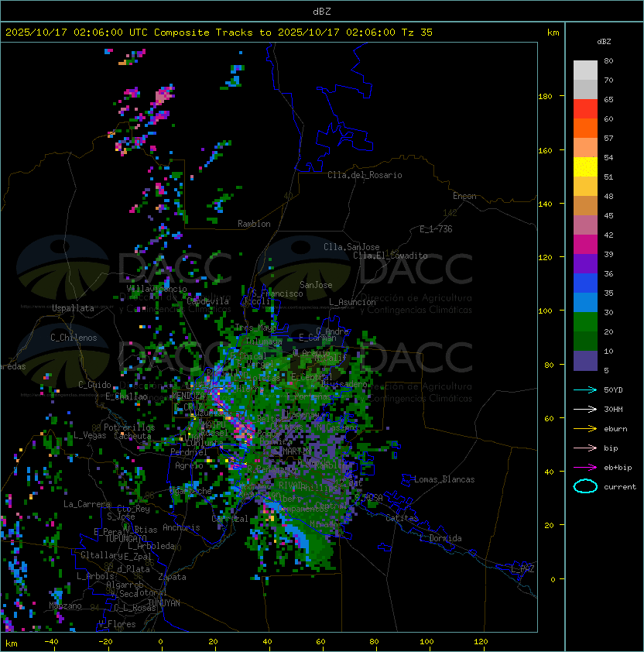
Task: Pick the bright green 20-30 dBZ band
Action: 585,322
